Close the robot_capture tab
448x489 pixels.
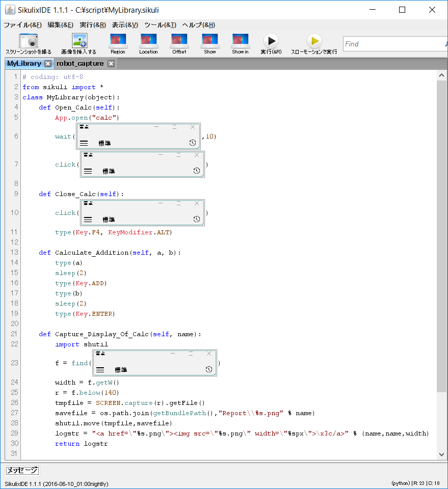[x=110, y=63]
